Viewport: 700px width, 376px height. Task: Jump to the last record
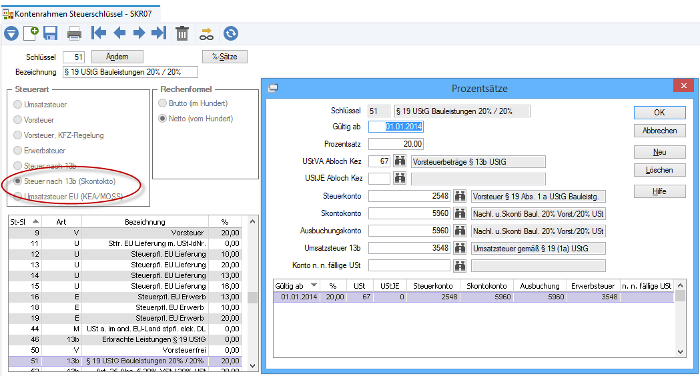coord(159,33)
